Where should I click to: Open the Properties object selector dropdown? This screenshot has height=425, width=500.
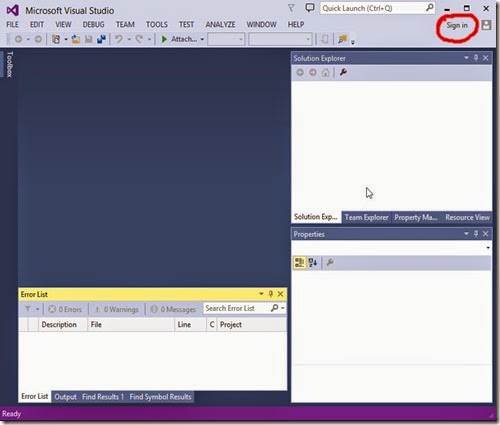[x=488, y=247]
